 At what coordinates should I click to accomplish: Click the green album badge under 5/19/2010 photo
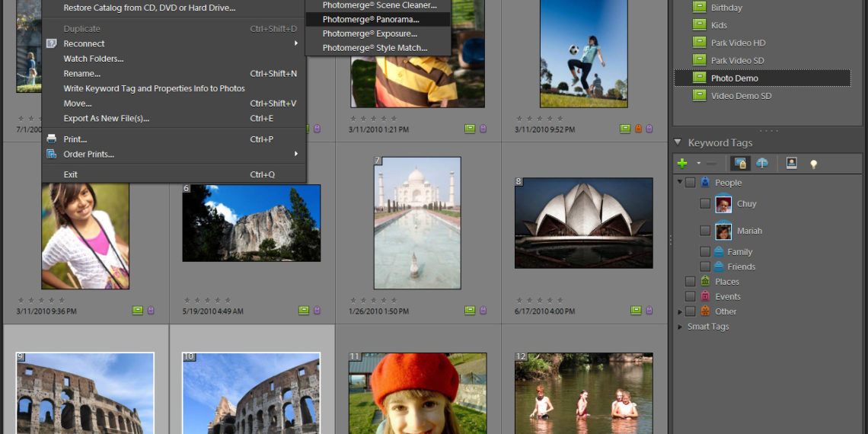tap(303, 311)
